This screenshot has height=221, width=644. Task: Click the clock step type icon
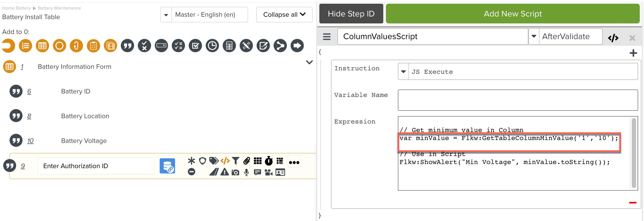click(212, 46)
